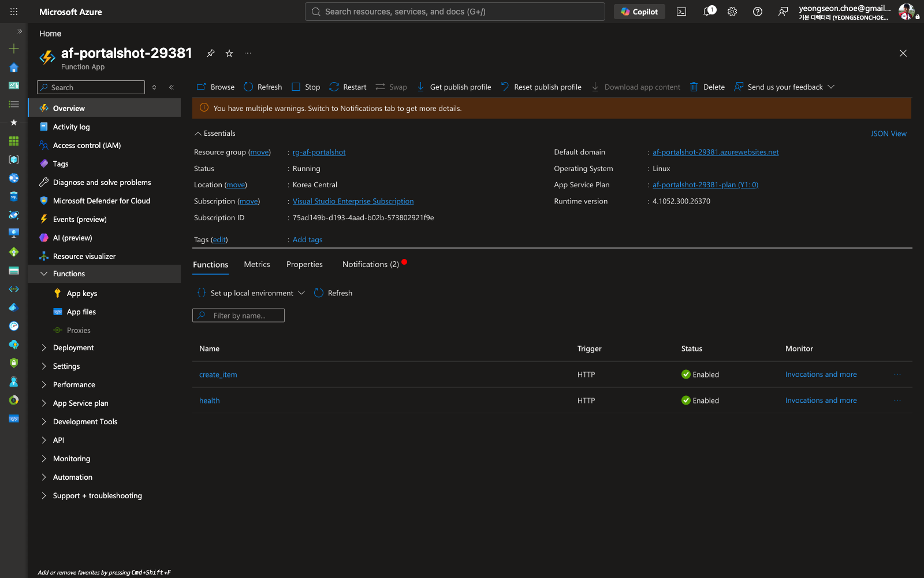Viewport: 924px width, 578px height.
Task: Collapse the Functions menu group
Action: 44,274
